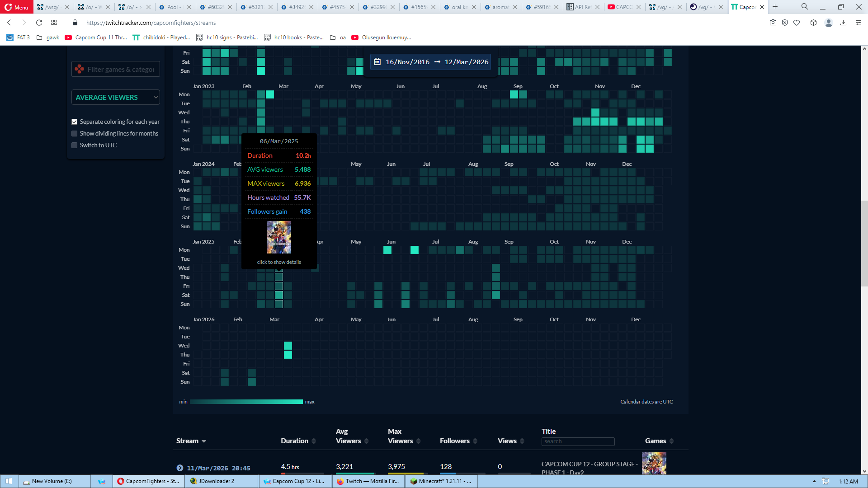Uncheck Separate coloring for each year
Viewport: 868px width, 488px height.
(75, 122)
